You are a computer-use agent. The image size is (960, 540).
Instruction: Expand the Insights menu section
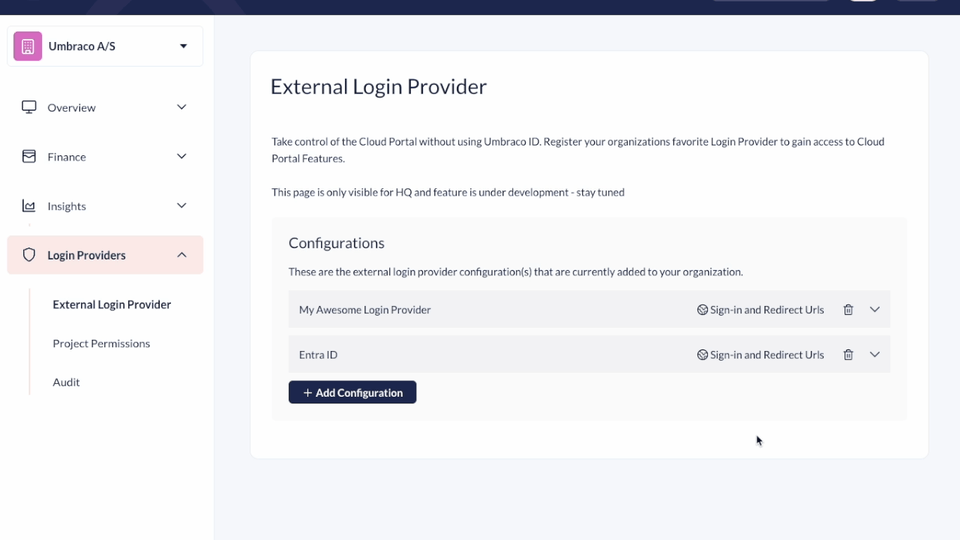coord(182,206)
